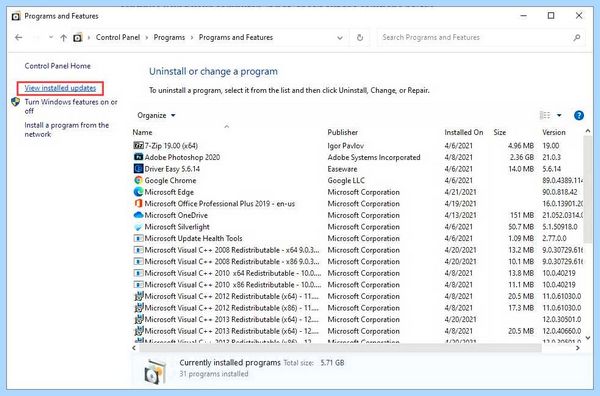The width and height of the screenshot is (600, 396).
Task: Sort the list by Version column
Action: 554,132
